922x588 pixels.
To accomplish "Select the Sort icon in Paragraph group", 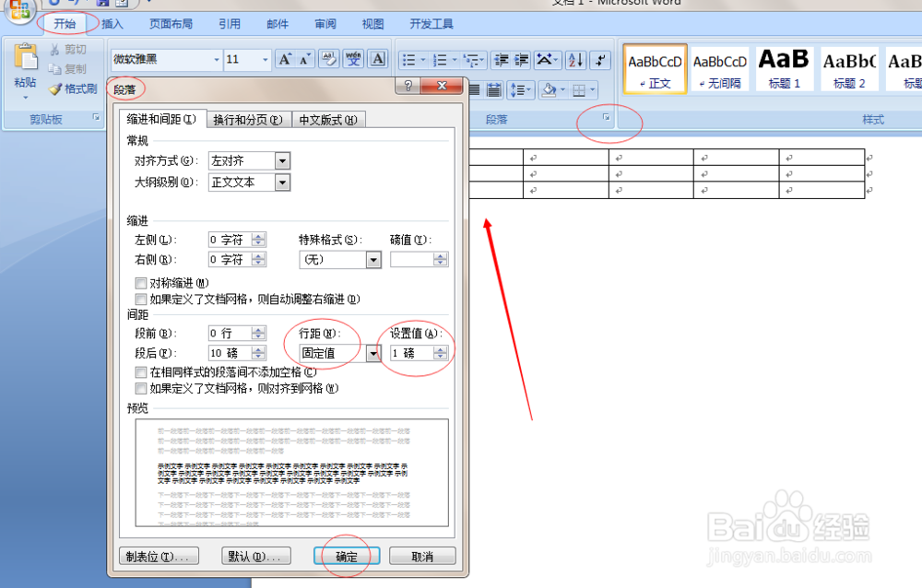I will 575,59.
